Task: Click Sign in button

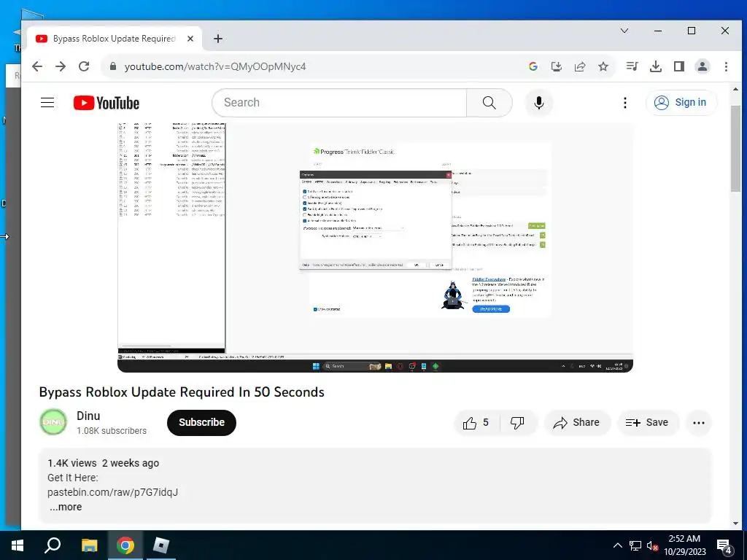Action: (681, 102)
